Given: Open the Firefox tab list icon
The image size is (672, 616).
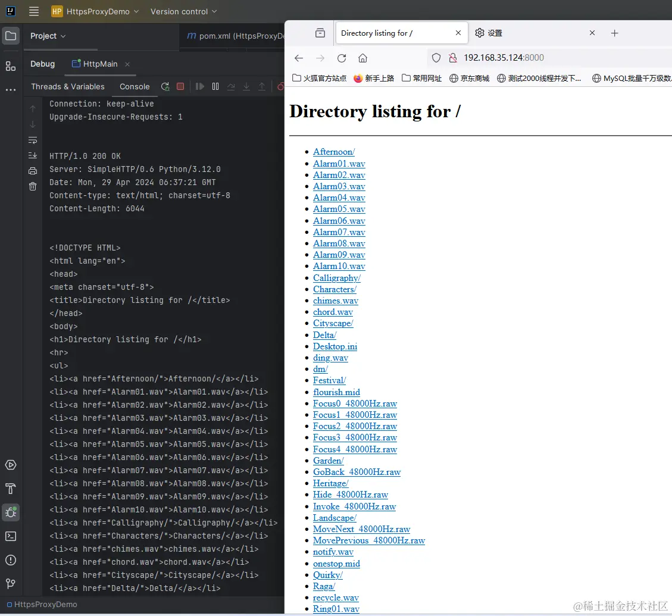Looking at the screenshot, I should pos(320,33).
